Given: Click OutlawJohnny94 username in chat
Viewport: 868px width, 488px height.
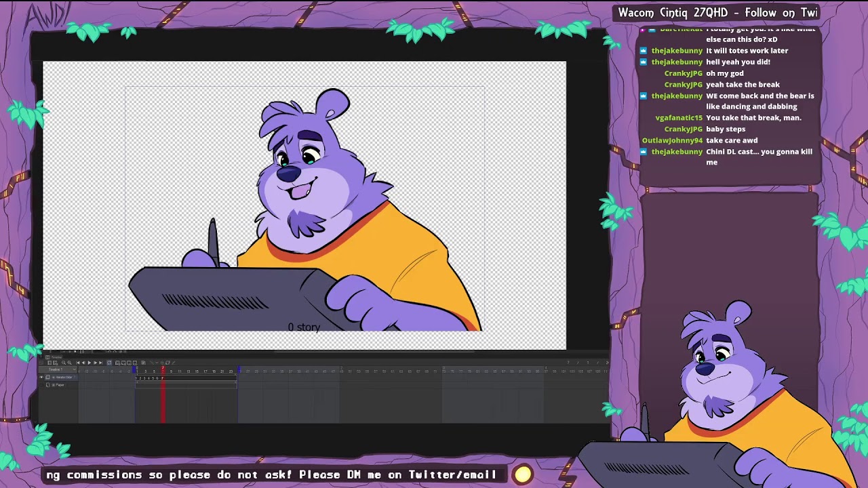Looking at the screenshot, I should 672,140.
